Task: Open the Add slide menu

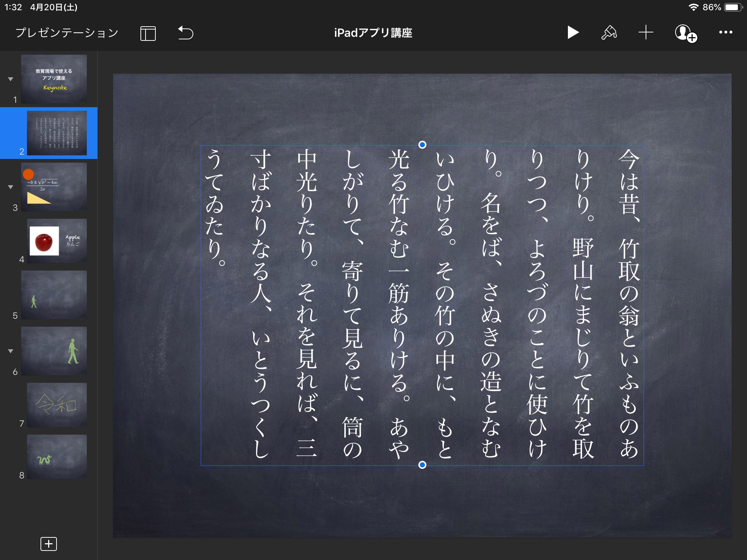Action: (49, 544)
